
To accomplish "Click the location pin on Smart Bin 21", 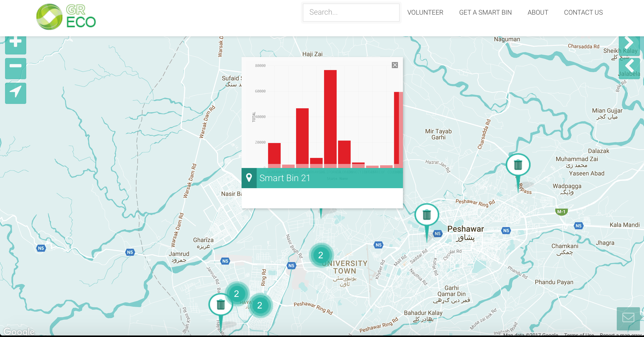I will (x=249, y=178).
